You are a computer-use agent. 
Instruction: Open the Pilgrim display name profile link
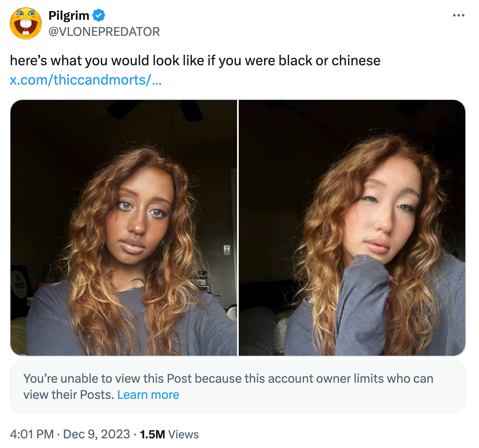(x=69, y=16)
